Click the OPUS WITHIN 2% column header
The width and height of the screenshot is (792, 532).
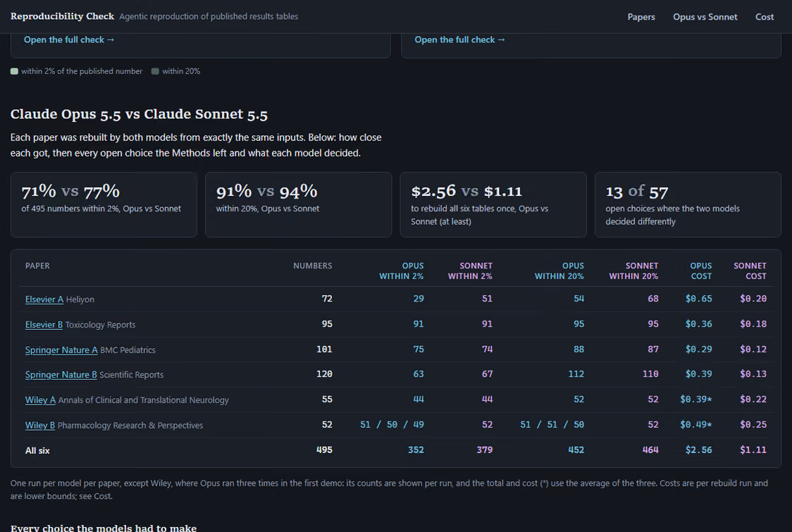pos(402,271)
